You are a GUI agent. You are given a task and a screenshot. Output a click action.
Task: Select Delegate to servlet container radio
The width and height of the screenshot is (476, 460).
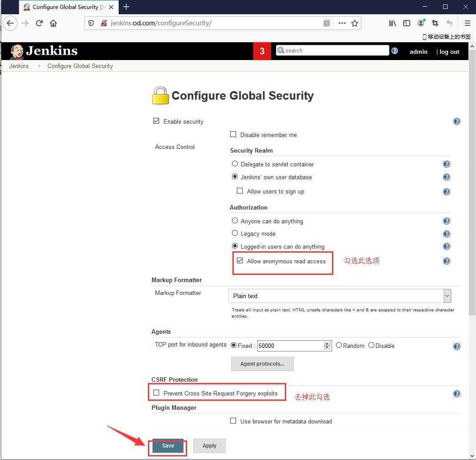pyautogui.click(x=235, y=163)
